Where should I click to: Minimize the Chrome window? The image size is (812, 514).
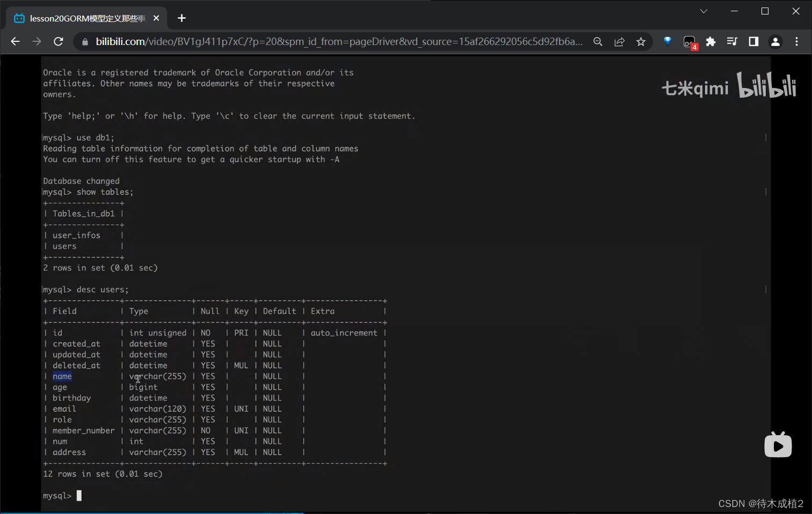735,11
